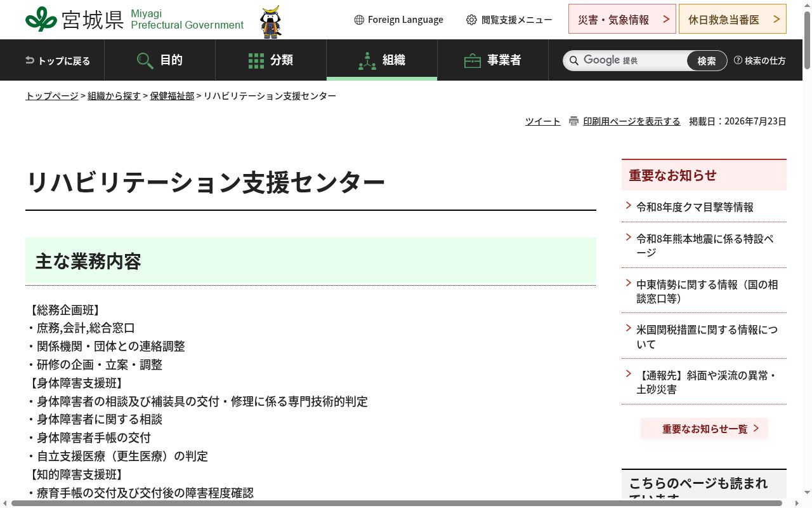The image size is (812, 508).
Task: Open 米国関税措置に関する情報について notice
Action: tap(707, 337)
